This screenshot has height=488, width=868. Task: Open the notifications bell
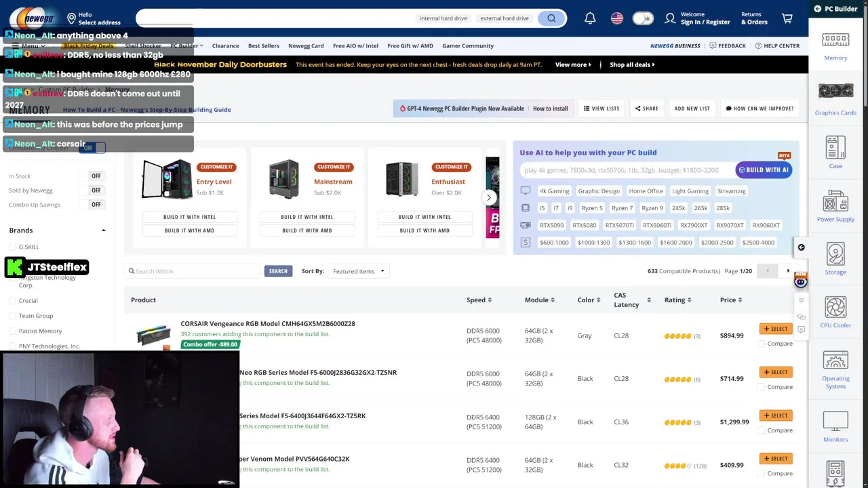590,18
